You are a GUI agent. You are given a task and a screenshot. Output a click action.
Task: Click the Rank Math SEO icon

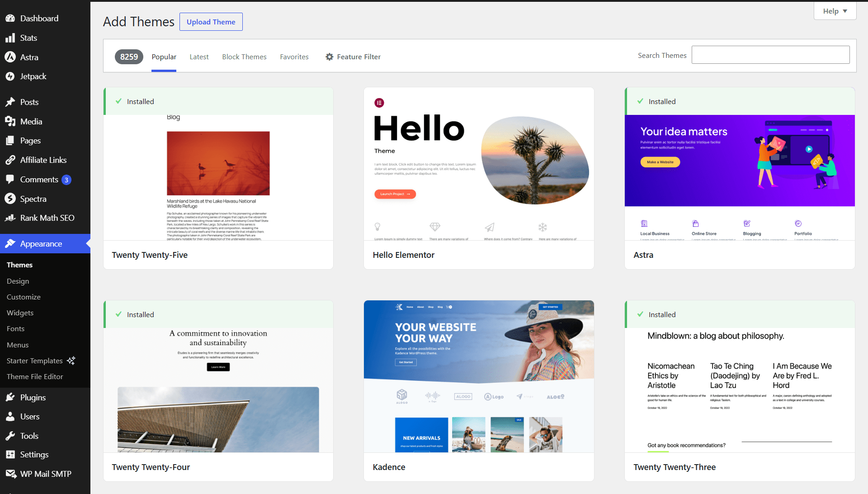pyautogui.click(x=10, y=218)
